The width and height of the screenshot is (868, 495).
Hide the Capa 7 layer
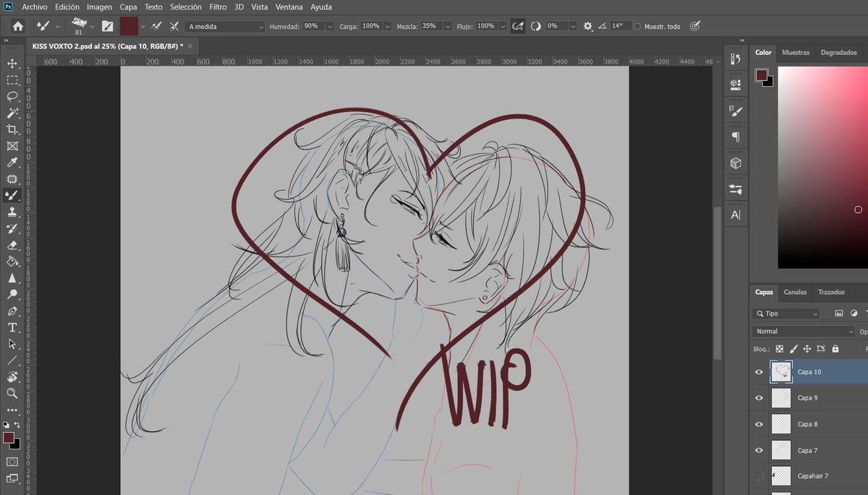pyautogui.click(x=759, y=450)
